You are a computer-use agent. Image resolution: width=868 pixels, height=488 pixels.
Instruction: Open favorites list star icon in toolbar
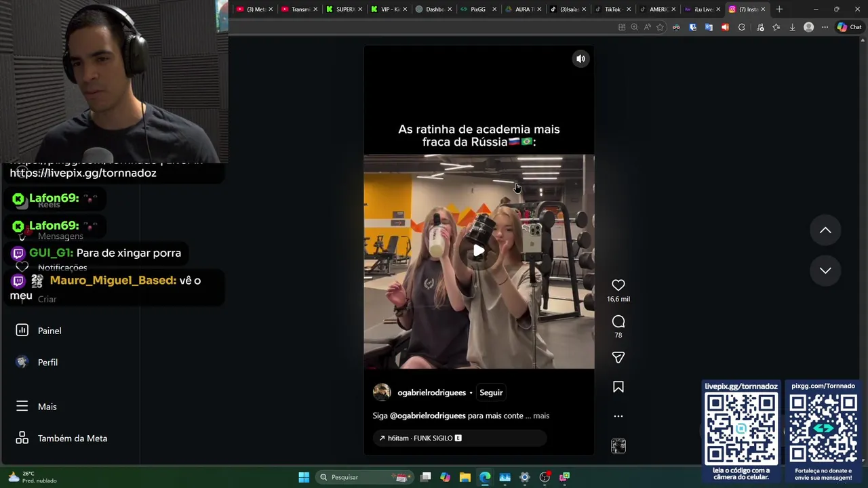pos(776,27)
